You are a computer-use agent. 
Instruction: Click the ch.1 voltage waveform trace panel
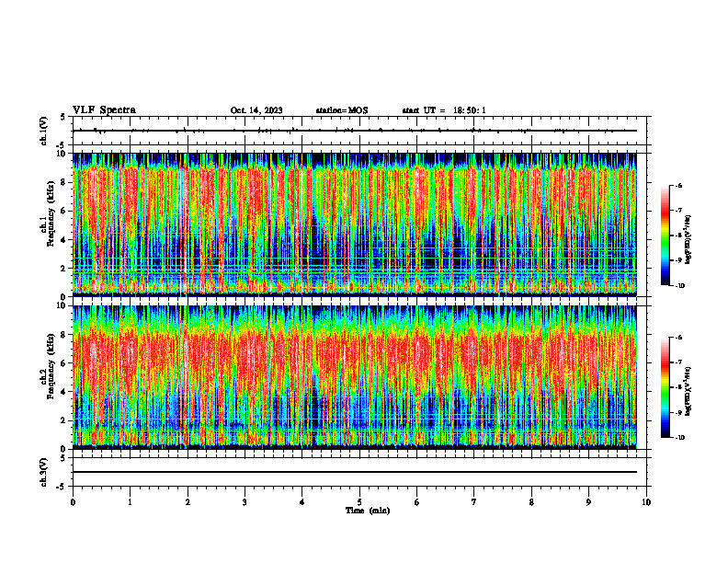359,131
